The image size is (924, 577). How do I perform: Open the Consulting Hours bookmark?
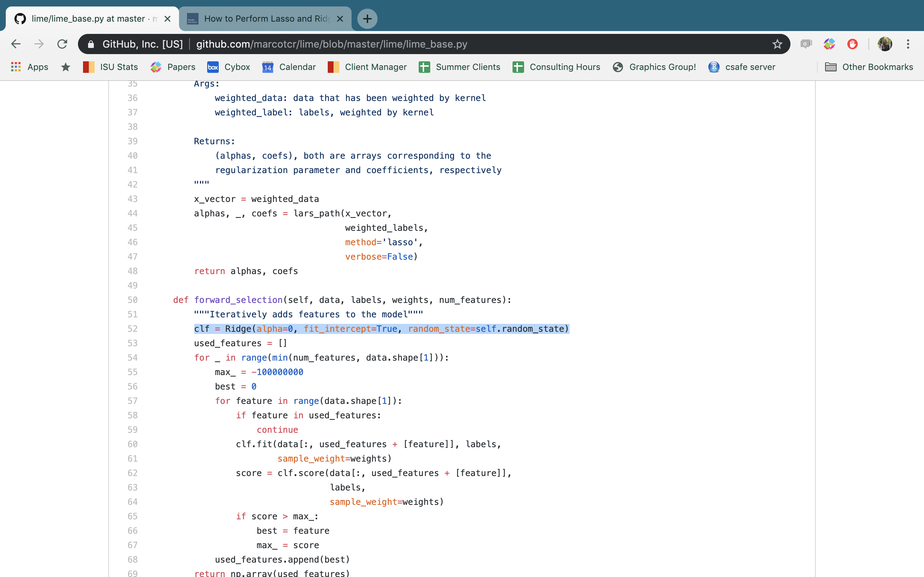click(556, 67)
